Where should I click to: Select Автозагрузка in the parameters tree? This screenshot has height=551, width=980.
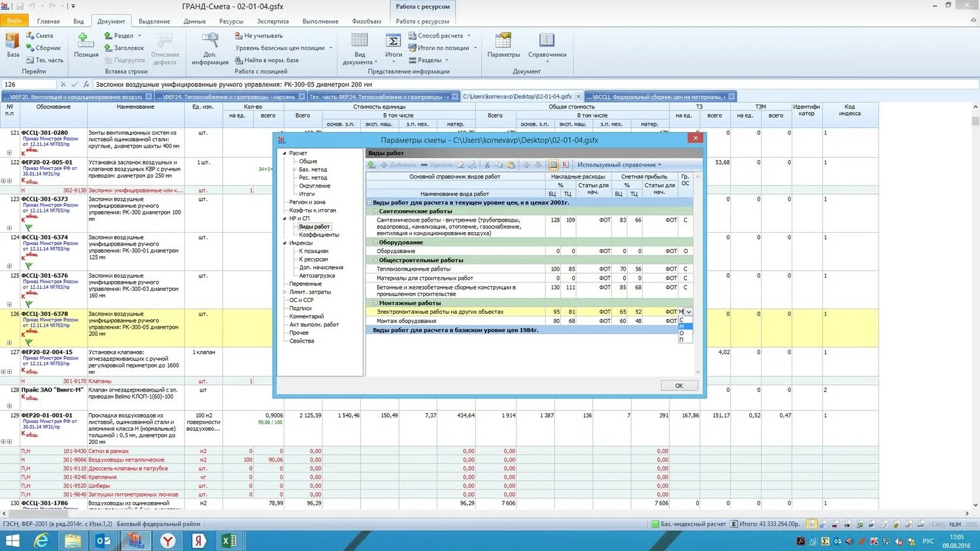317,276
